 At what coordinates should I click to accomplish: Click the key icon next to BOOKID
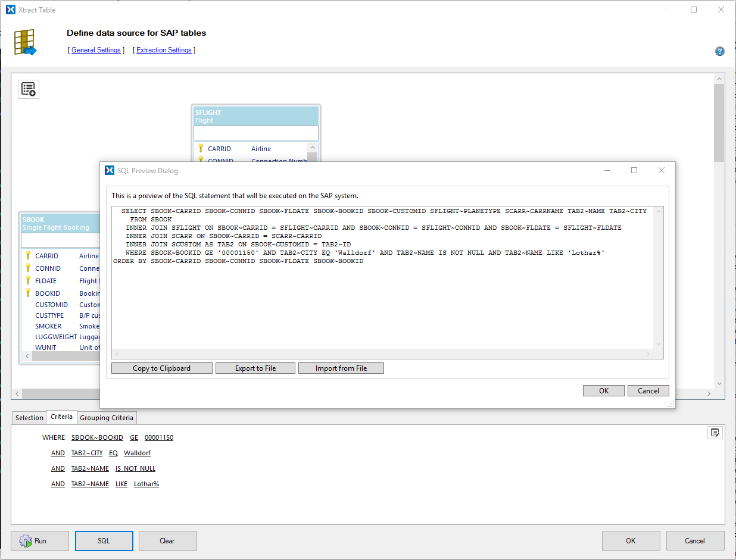coord(27,293)
